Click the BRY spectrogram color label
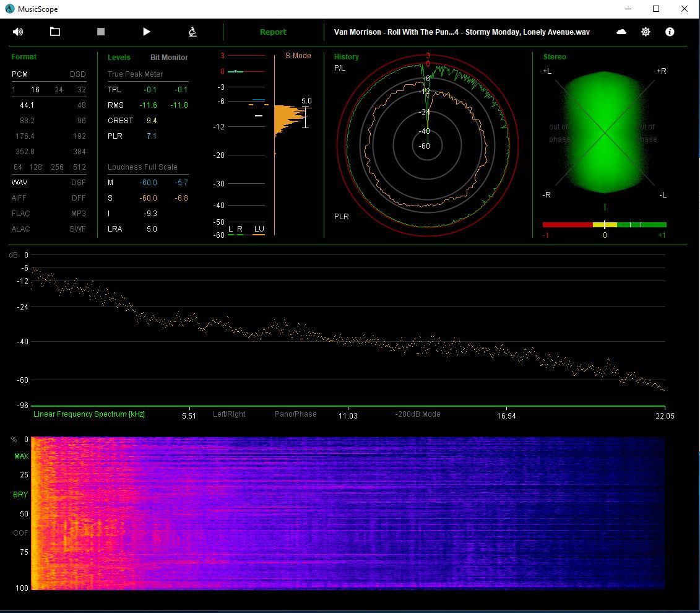The width and height of the screenshot is (700, 613). tap(20, 495)
